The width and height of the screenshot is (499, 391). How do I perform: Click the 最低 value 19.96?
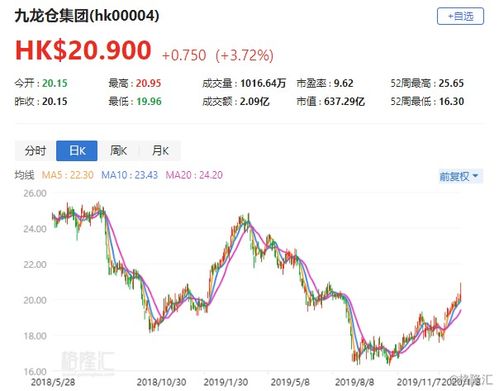pyautogui.click(x=149, y=101)
